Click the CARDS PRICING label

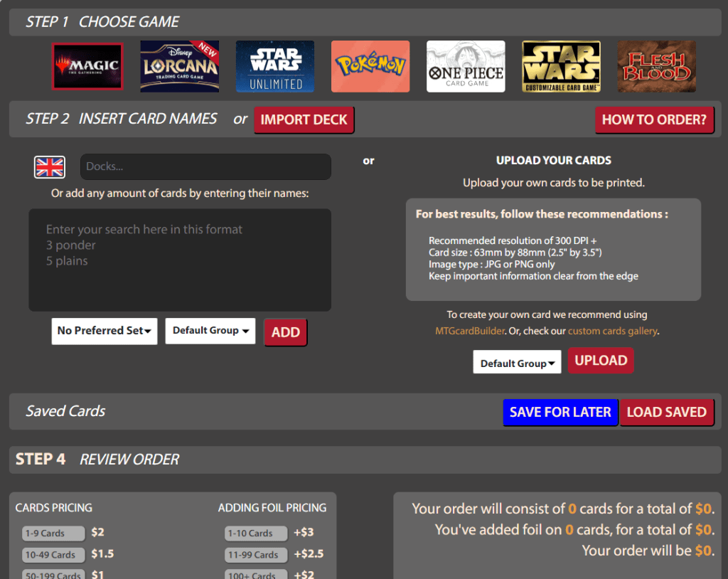(54, 508)
